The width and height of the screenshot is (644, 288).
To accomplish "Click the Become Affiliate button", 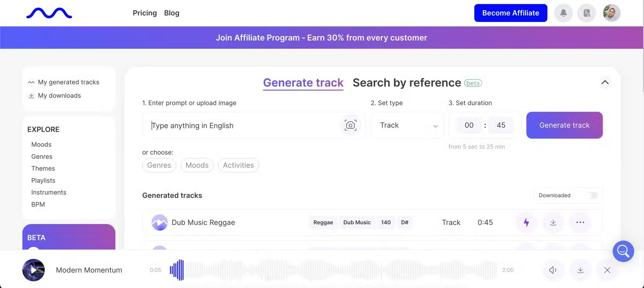I will [x=511, y=13].
